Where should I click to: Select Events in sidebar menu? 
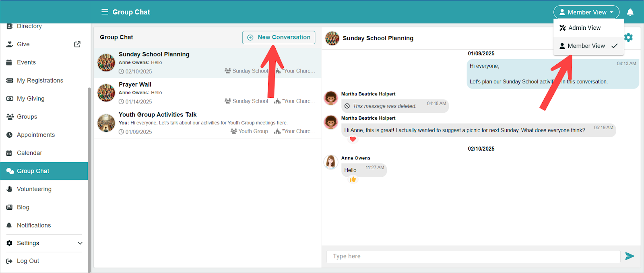point(26,62)
